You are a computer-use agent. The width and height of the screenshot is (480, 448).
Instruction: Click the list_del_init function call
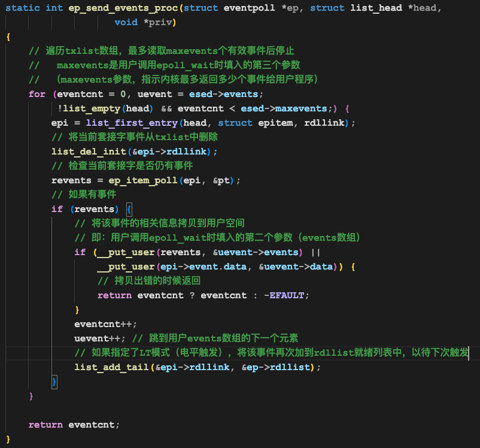click(x=89, y=152)
